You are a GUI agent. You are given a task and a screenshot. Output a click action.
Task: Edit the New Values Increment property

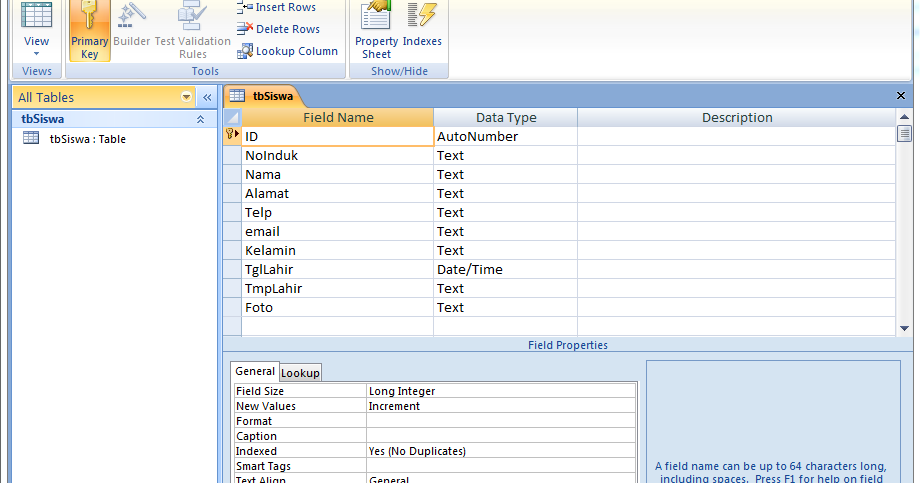tap(501, 406)
